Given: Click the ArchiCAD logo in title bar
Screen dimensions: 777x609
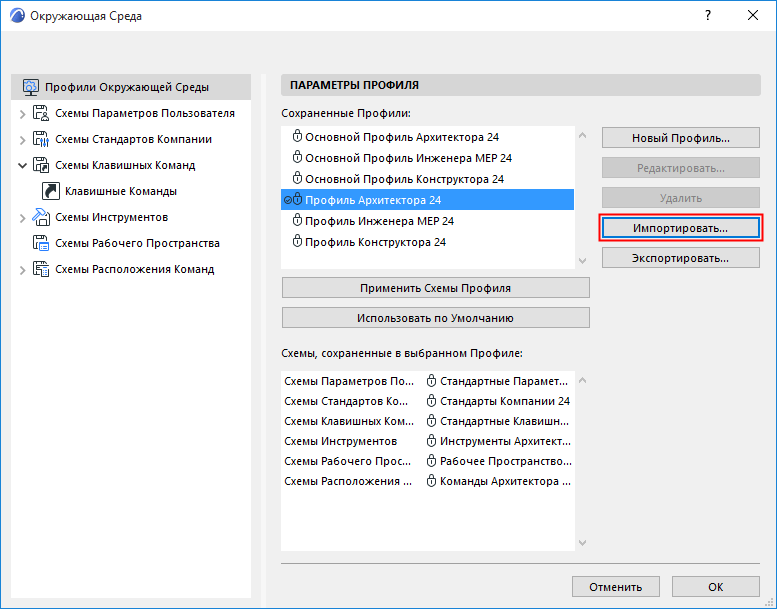Looking at the screenshot, I should point(17,16).
